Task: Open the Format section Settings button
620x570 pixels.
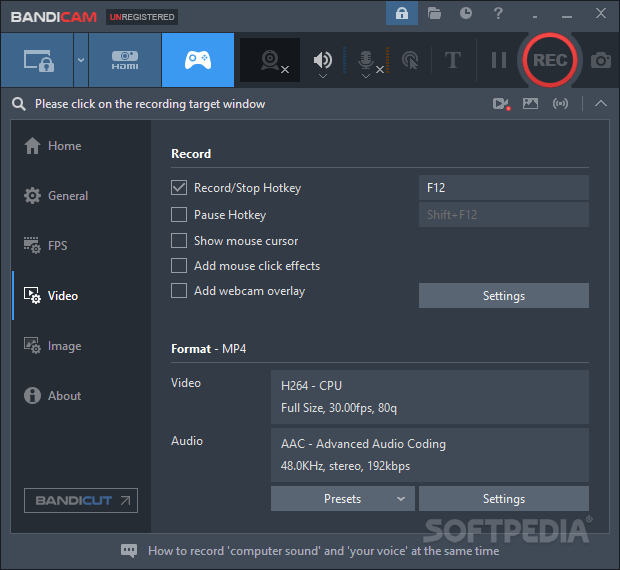Action: click(x=504, y=498)
